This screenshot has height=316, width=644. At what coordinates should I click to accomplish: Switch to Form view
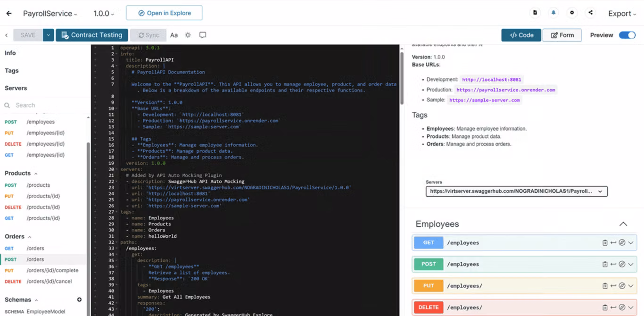(562, 34)
